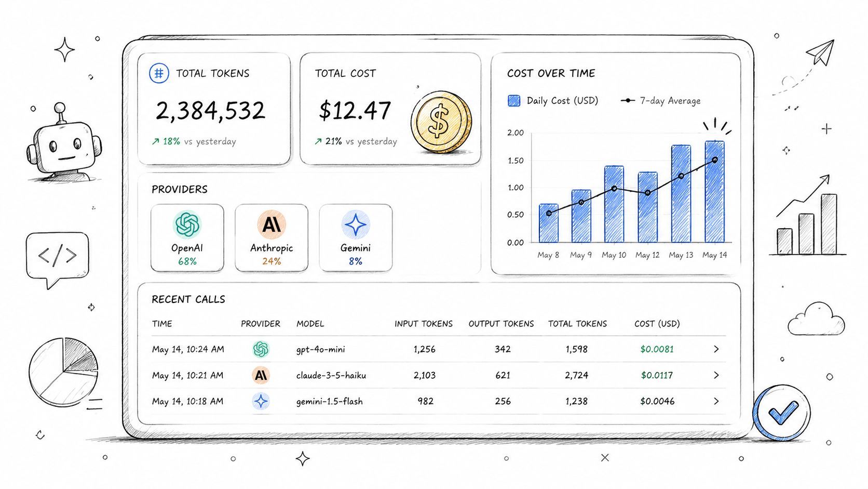Click the COST OVER TIME heading

click(551, 73)
